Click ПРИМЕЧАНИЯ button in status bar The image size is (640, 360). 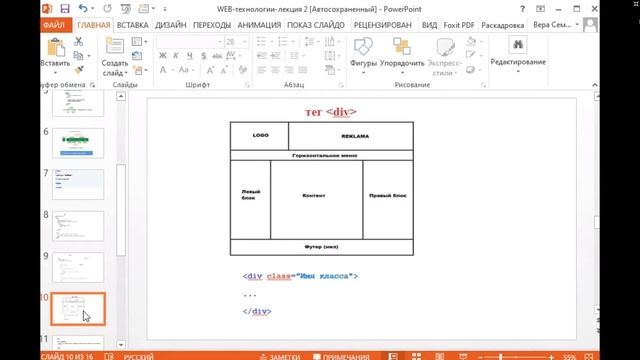point(341,357)
